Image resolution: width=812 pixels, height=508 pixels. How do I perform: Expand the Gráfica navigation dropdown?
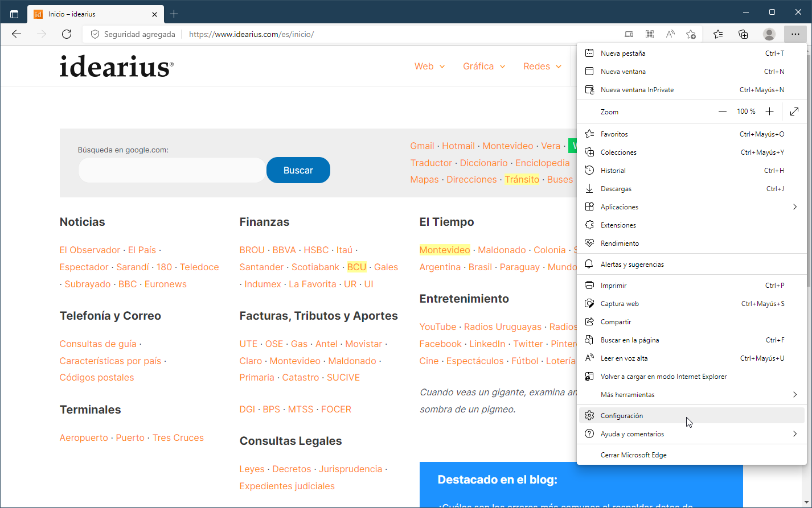[484, 67]
